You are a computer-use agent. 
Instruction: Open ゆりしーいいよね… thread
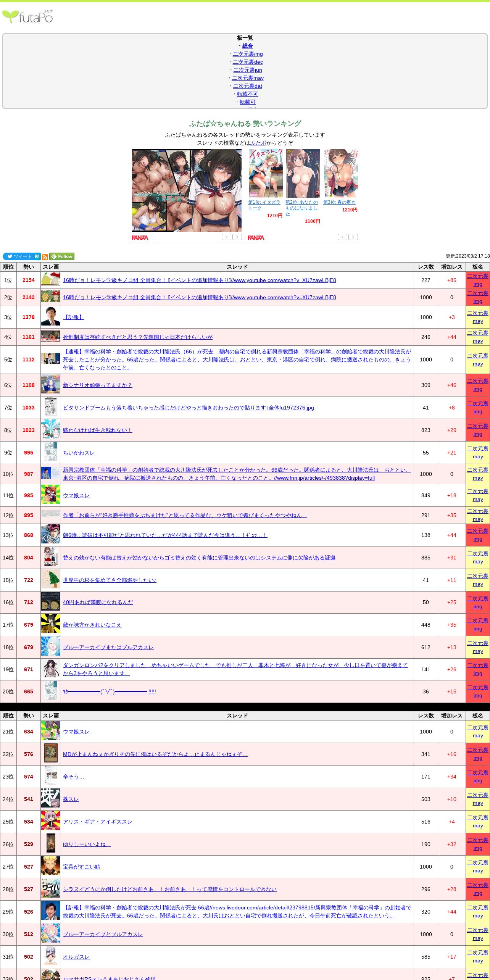tap(87, 844)
